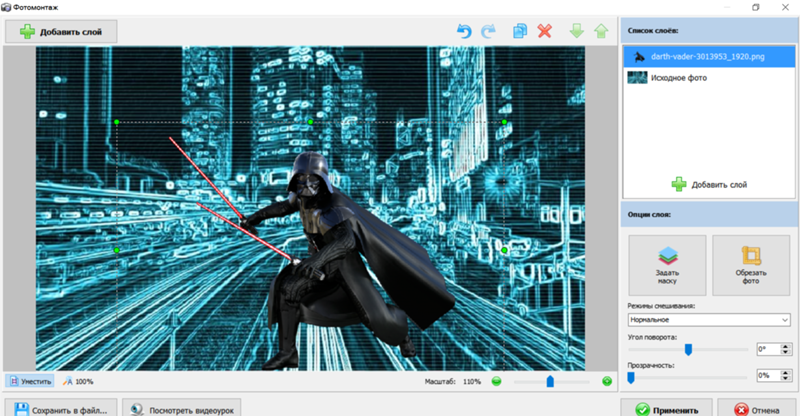Click the transparency percentage field
The image size is (800, 416).
(x=768, y=376)
